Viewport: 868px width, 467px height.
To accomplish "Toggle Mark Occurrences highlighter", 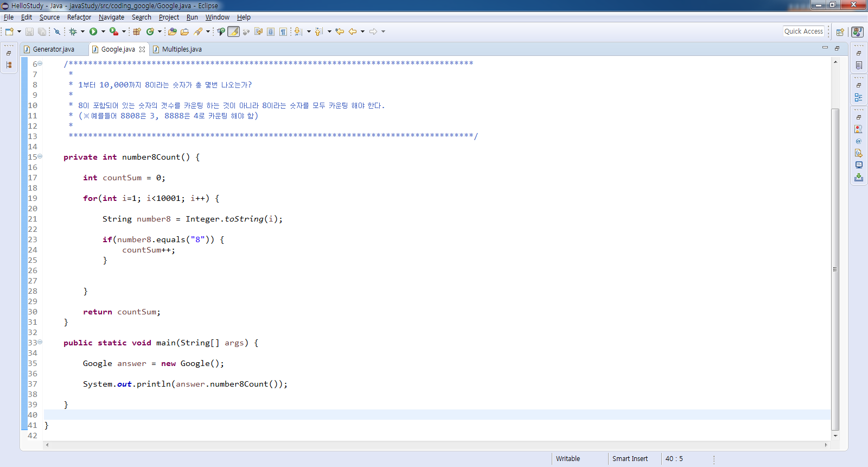I will click(234, 31).
